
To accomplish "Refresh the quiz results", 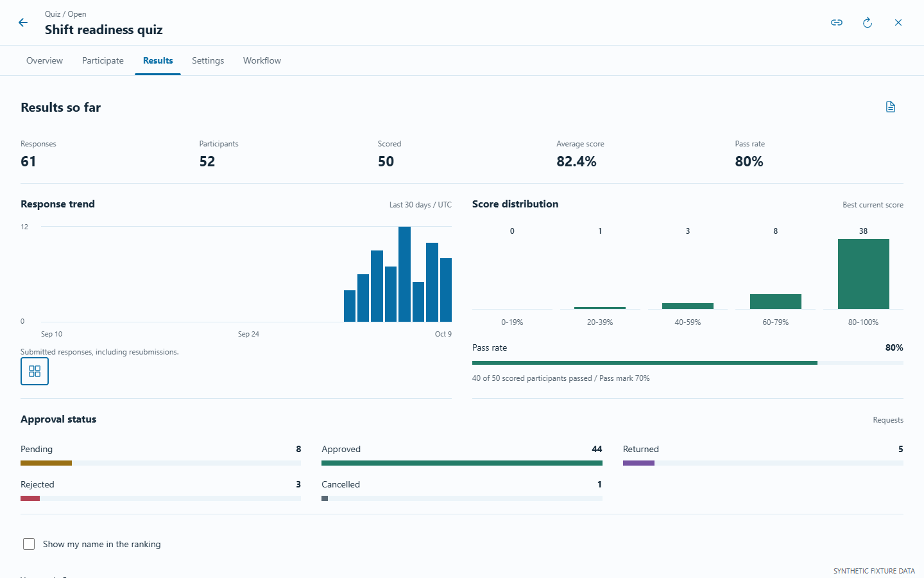I will click(868, 22).
